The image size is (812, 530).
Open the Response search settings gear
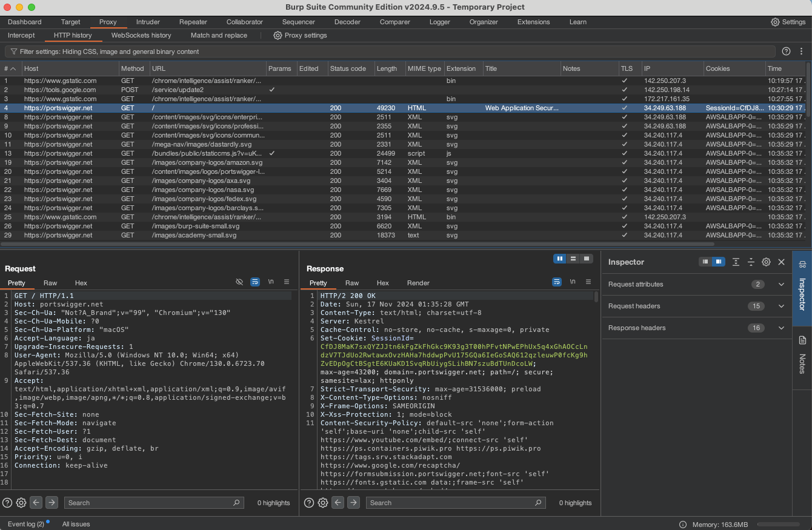pyautogui.click(x=322, y=503)
